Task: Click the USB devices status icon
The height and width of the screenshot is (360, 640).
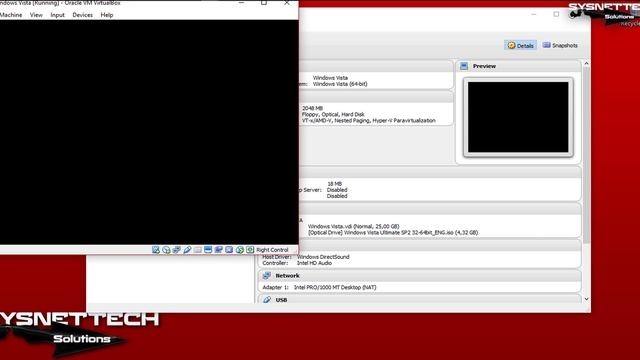Action: pyautogui.click(x=187, y=250)
